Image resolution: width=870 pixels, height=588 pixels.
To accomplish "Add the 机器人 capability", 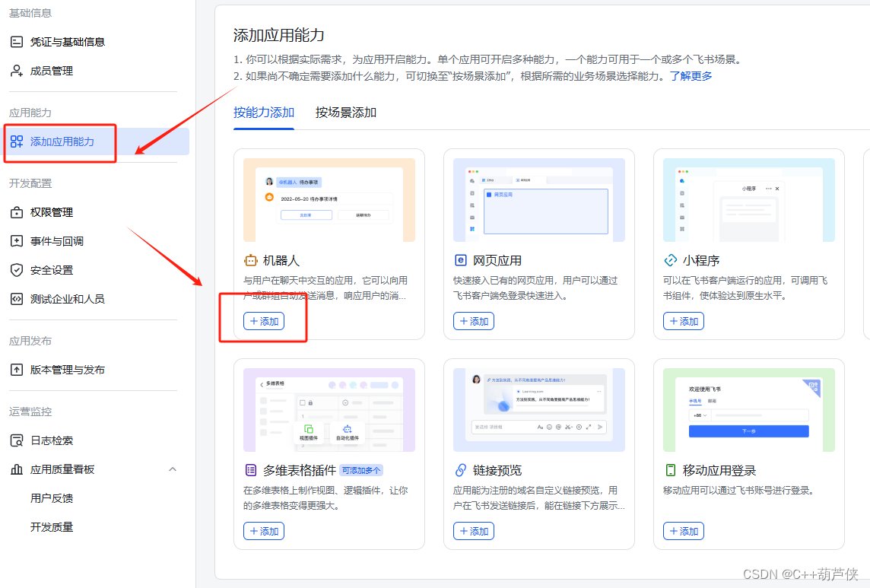I will click(x=264, y=321).
